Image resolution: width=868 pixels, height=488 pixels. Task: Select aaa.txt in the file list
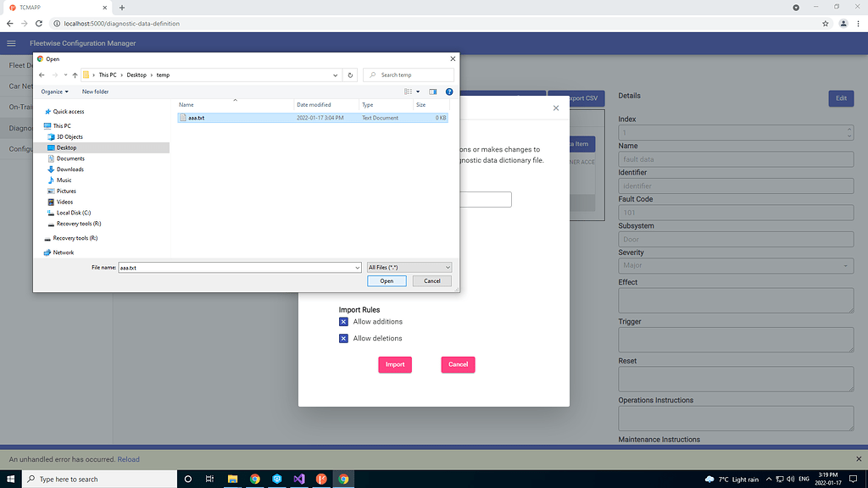tap(197, 118)
